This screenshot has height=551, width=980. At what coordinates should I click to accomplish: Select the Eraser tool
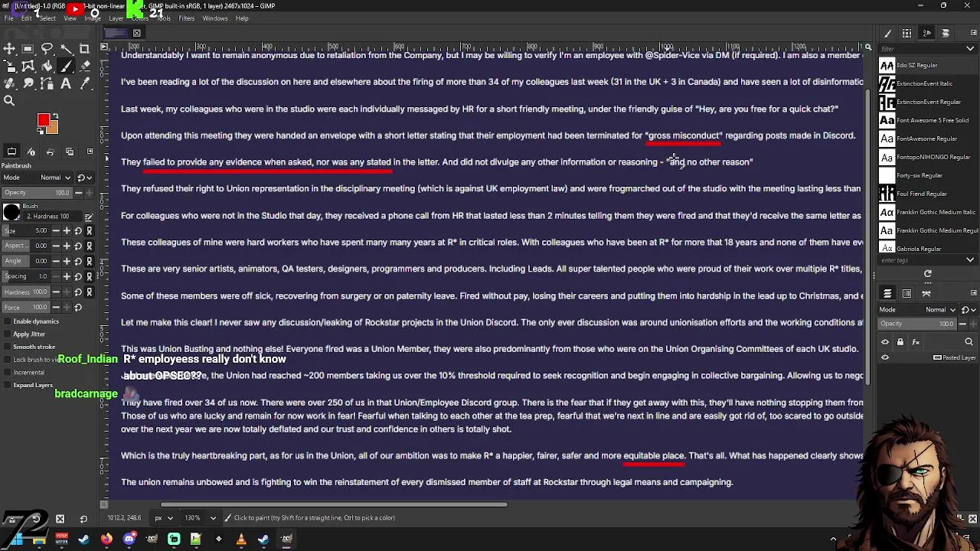click(85, 67)
